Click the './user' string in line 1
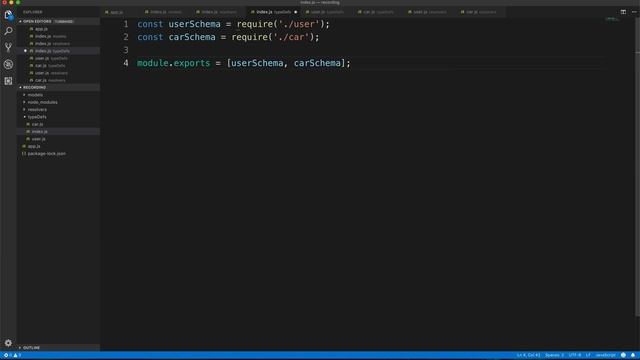Screen dimensions: 640x360 click(x=299, y=24)
